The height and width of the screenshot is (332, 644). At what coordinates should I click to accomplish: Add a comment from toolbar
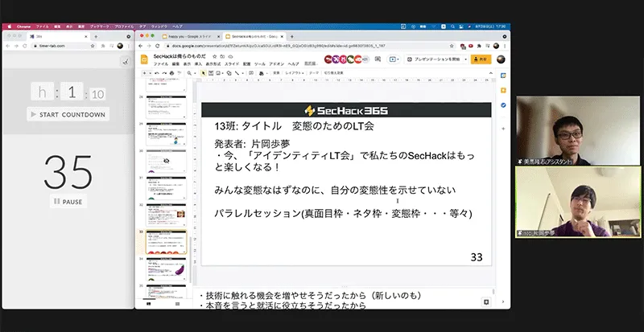coord(251,73)
